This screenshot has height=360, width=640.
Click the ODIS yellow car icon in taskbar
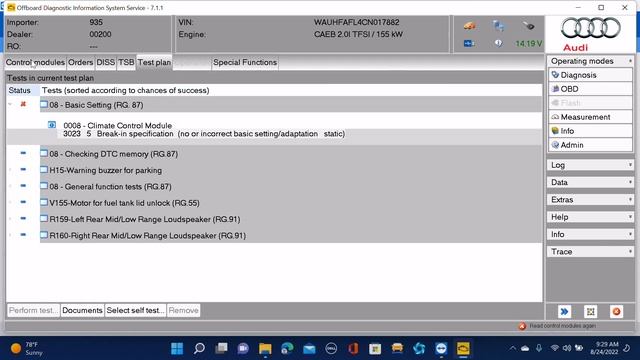463,348
